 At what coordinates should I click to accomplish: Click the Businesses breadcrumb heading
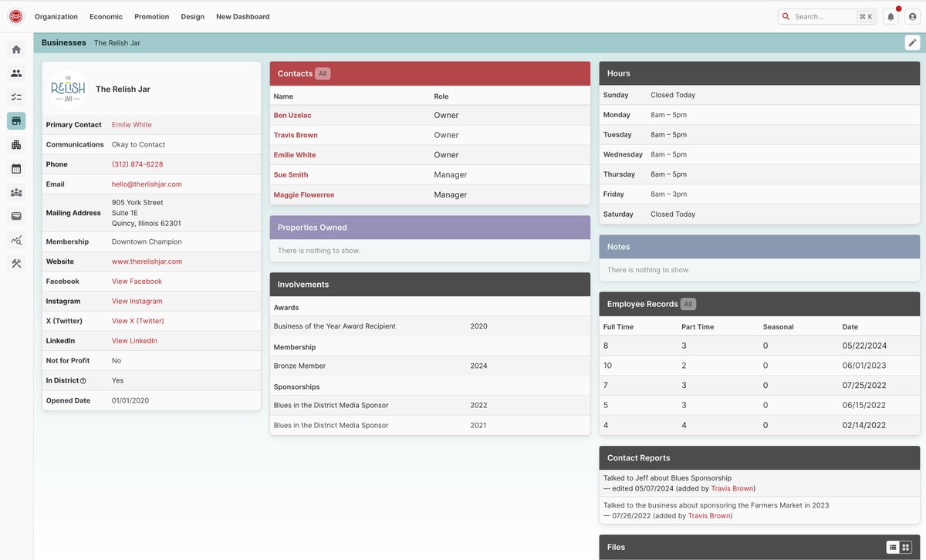[x=64, y=42]
